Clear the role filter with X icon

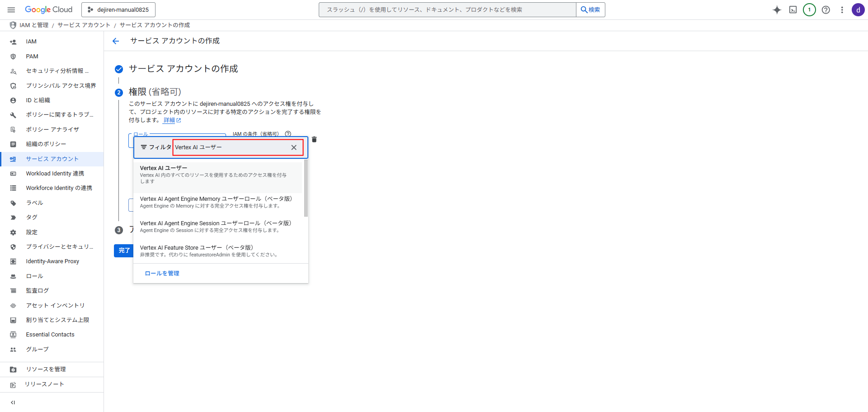coord(294,147)
